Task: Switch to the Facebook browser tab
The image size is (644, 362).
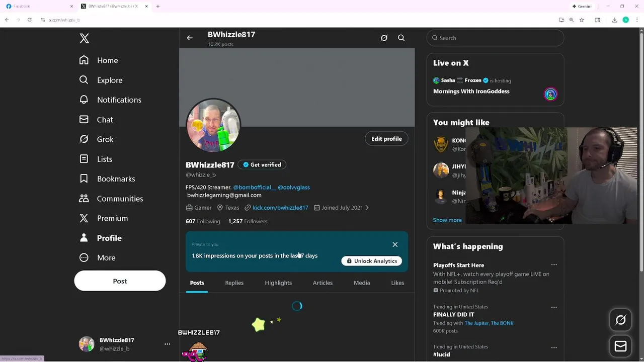Action: point(39,6)
